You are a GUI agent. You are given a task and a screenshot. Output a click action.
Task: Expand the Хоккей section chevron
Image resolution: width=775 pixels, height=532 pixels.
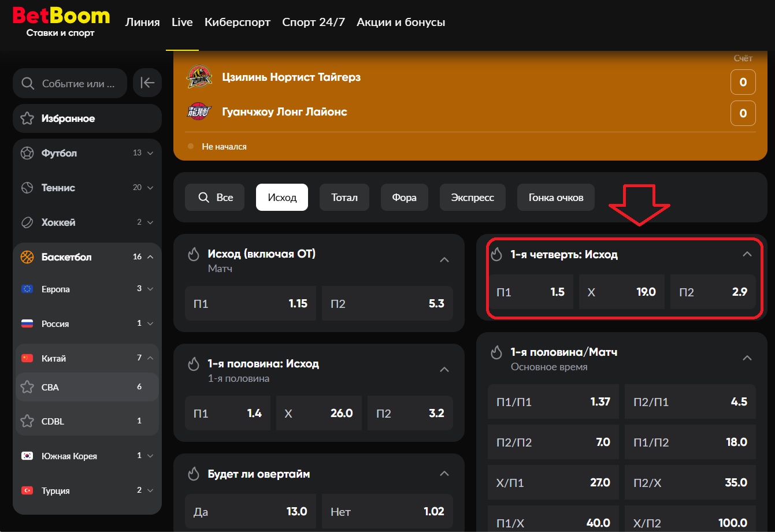point(150,222)
